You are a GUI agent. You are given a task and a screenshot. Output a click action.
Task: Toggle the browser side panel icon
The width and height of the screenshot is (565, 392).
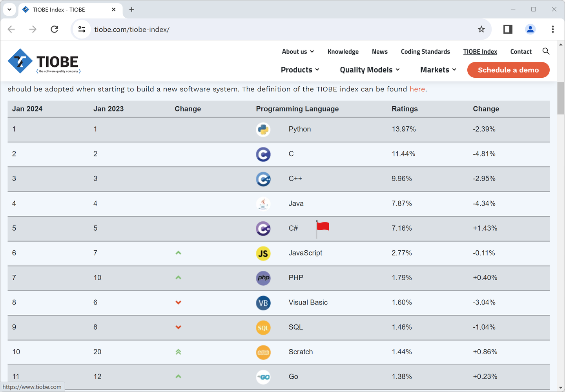click(508, 29)
